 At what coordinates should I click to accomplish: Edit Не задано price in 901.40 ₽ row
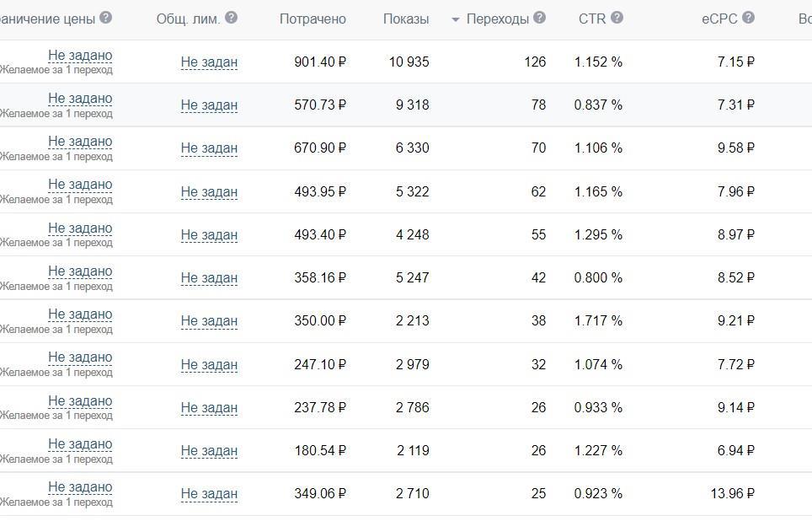pos(80,56)
